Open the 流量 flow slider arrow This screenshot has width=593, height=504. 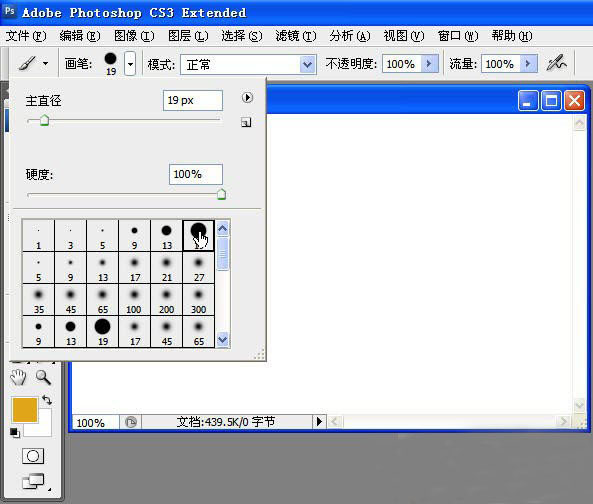tap(529, 64)
